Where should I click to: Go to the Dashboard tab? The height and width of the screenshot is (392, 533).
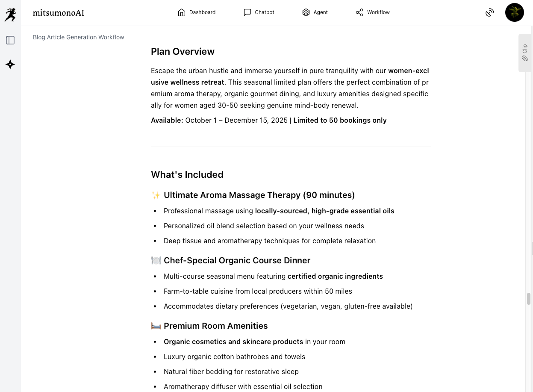(202, 12)
